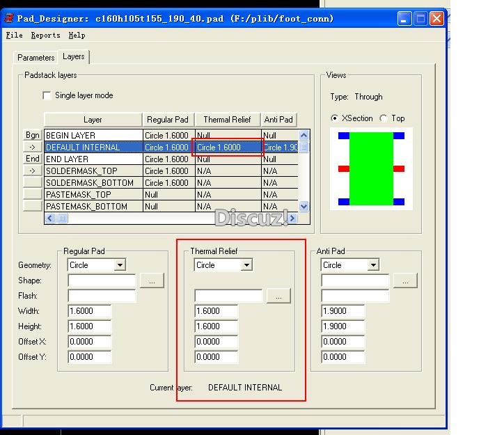Click the Layer column header
The width and height of the screenshot is (504, 435).
(93, 120)
